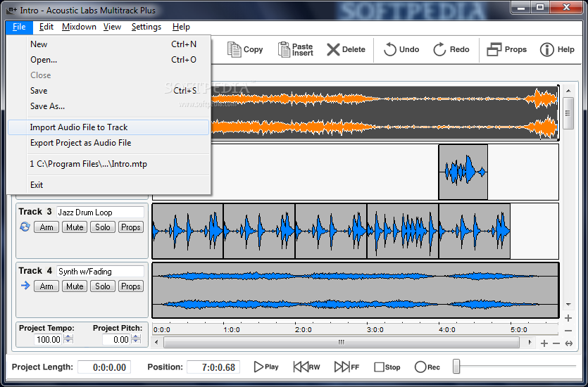Mute Track 3 Jazz Drum Loop
The image size is (588, 387).
(x=75, y=227)
